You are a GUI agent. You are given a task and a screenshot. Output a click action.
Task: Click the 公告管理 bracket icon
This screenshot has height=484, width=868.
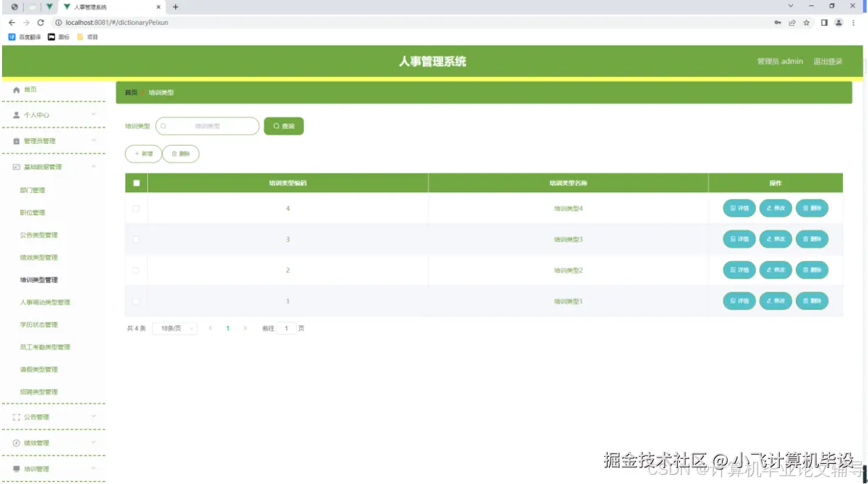pyautogui.click(x=17, y=417)
